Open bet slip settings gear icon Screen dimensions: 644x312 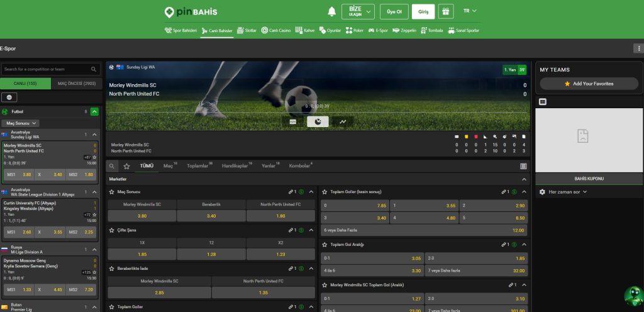pos(542,191)
